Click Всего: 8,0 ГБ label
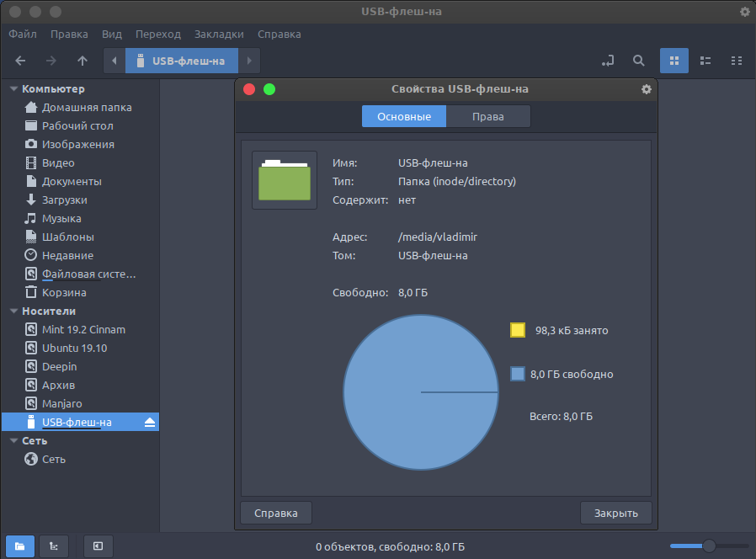Image resolution: width=756 pixels, height=559 pixels. pos(561,417)
